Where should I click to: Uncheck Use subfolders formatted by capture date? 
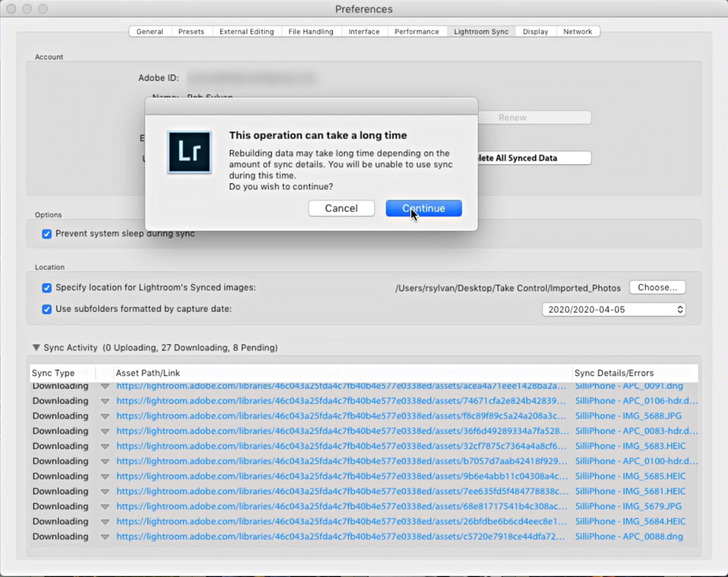tap(46, 309)
